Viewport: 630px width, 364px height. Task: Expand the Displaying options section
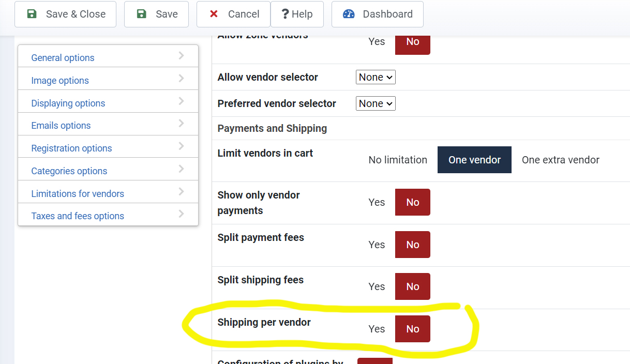[68, 103]
